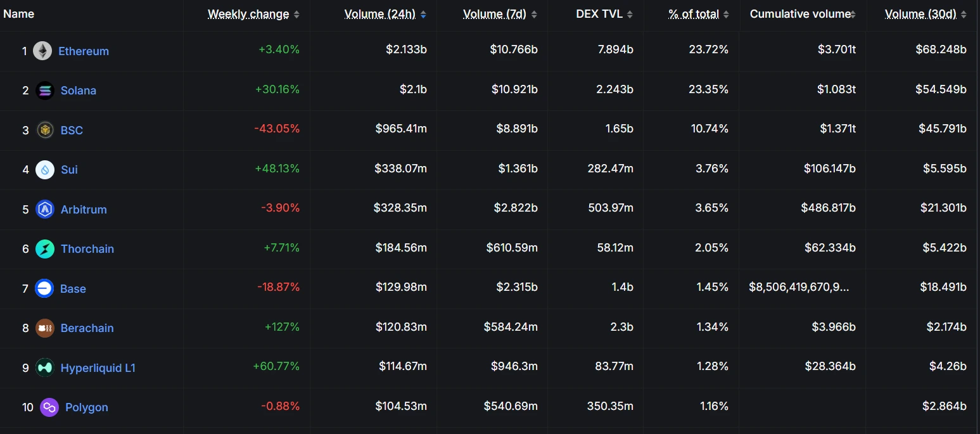The image size is (980, 434).
Task: Click Ethereum DEX TVL 7.894b
Action: (614, 49)
